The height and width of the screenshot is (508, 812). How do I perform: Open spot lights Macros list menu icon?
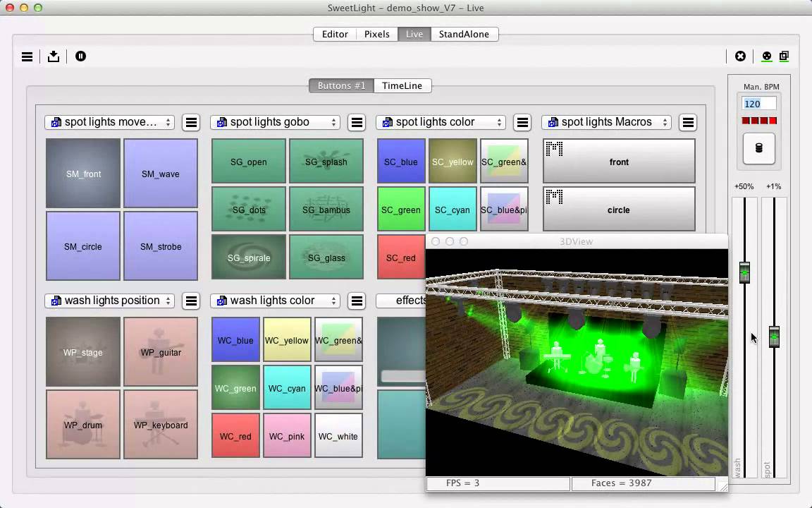tap(688, 122)
